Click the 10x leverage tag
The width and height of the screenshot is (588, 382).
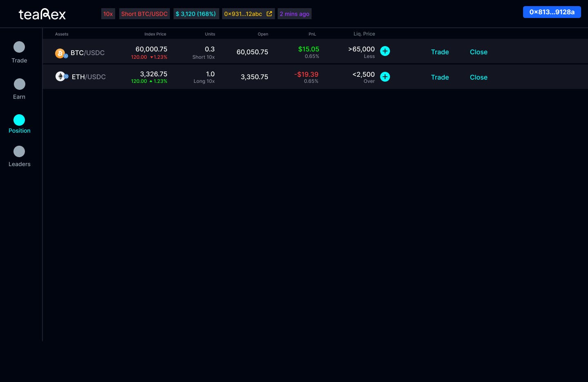coord(108,14)
